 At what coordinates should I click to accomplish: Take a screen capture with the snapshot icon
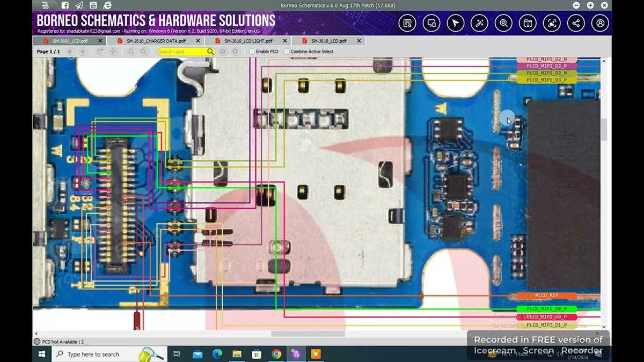tap(552, 23)
